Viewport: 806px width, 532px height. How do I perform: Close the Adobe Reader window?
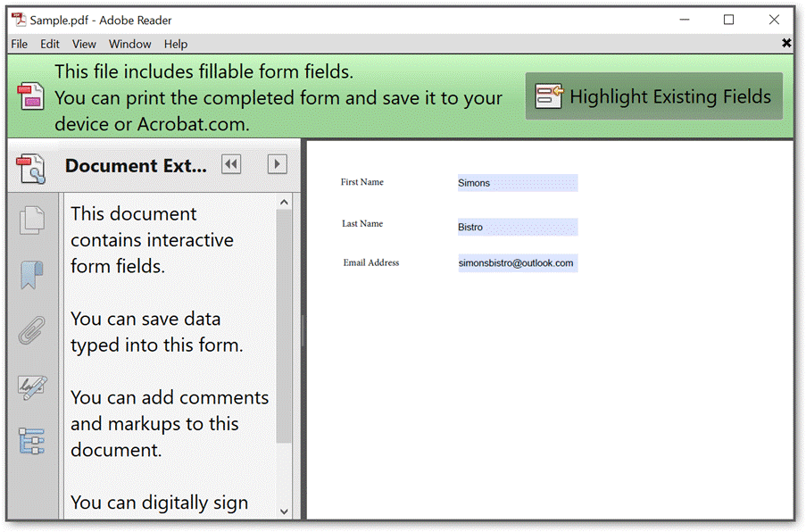774,20
